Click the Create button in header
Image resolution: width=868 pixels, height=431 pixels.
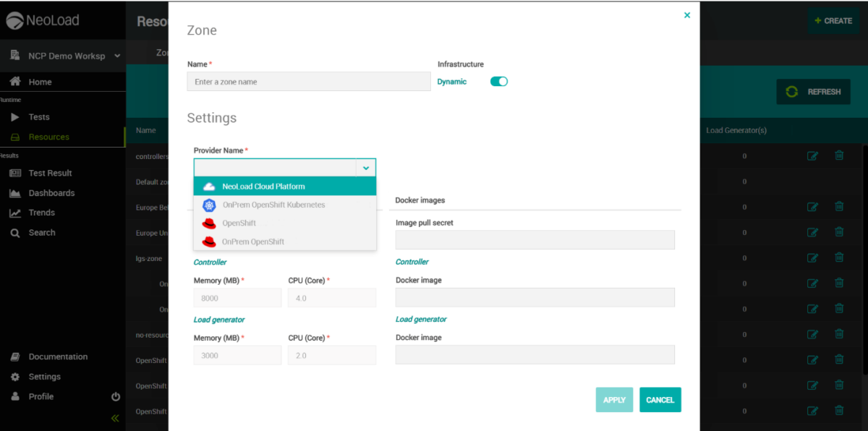click(x=833, y=21)
